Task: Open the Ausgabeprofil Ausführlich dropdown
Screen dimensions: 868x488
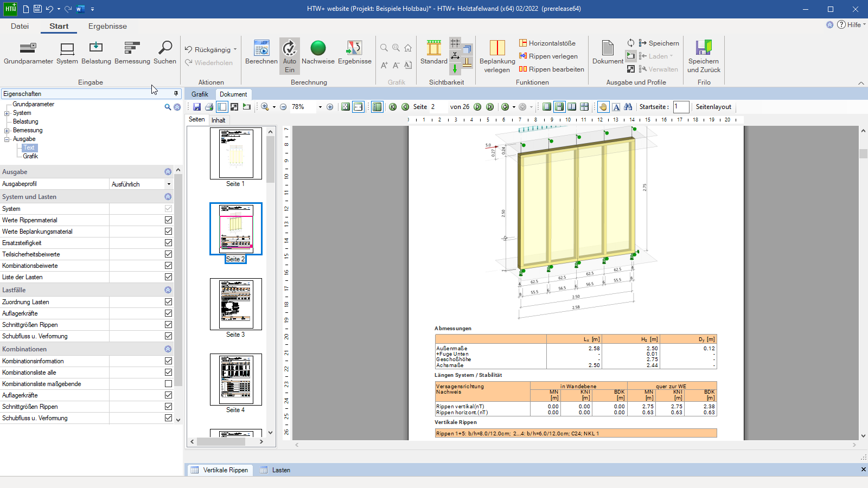Action: (169, 184)
